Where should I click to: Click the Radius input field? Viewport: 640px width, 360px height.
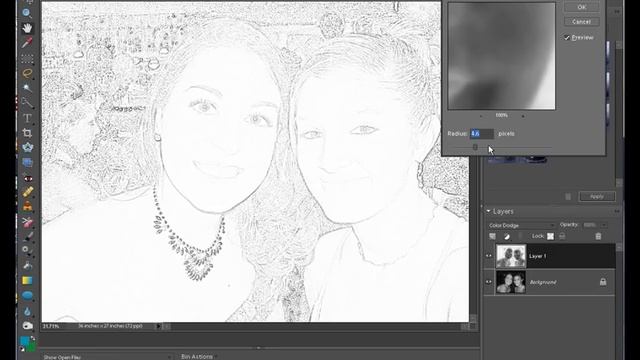(x=482, y=133)
